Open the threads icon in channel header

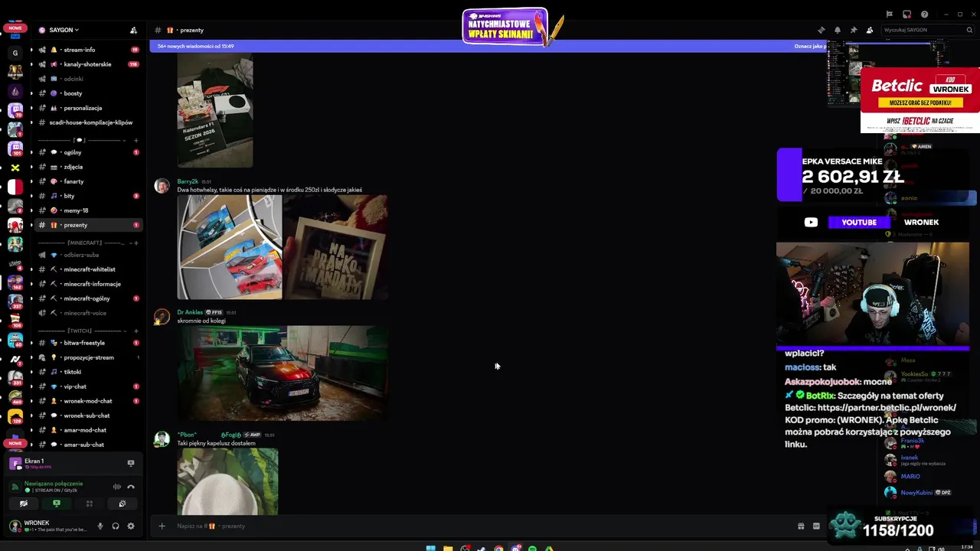(x=822, y=30)
